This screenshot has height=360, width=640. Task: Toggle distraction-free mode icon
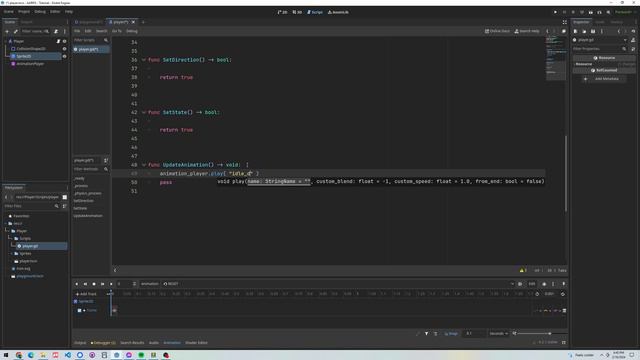click(564, 22)
